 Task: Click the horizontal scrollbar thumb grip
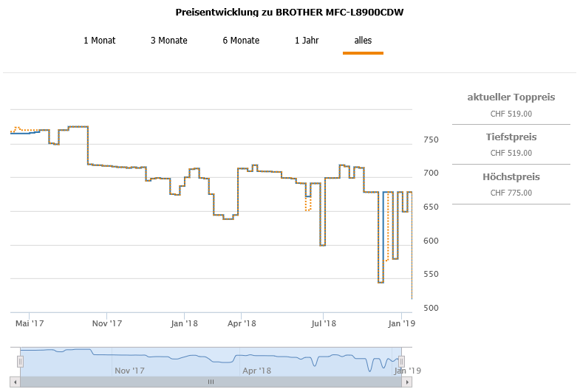click(211, 382)
